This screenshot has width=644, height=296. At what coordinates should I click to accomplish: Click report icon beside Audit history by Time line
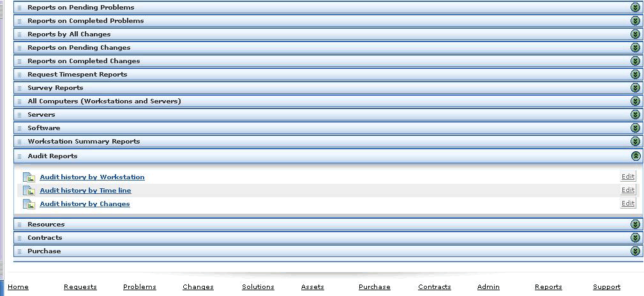coord(29,191)
